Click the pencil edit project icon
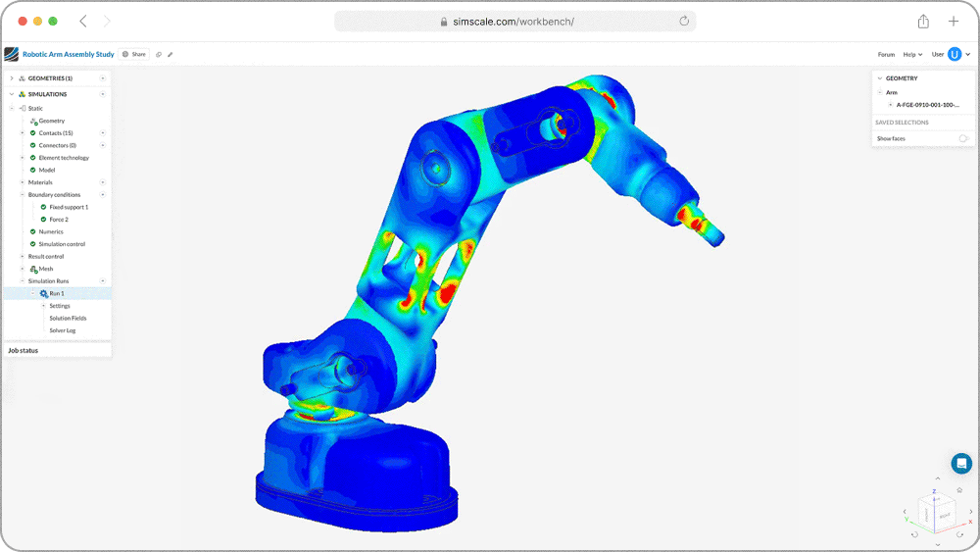This screenshot has width=980, height=552. (170, 54)
